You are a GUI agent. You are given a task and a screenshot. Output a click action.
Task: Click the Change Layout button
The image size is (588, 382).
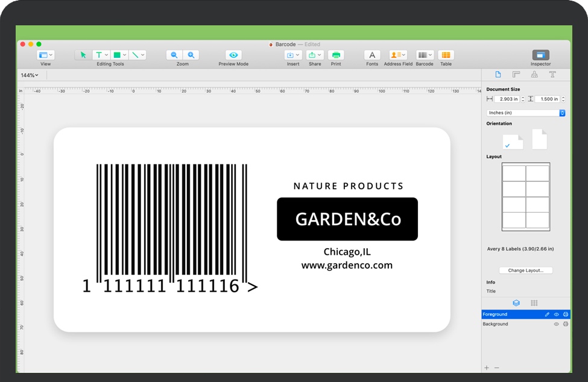pyautogui.click(x=525, y=271)
